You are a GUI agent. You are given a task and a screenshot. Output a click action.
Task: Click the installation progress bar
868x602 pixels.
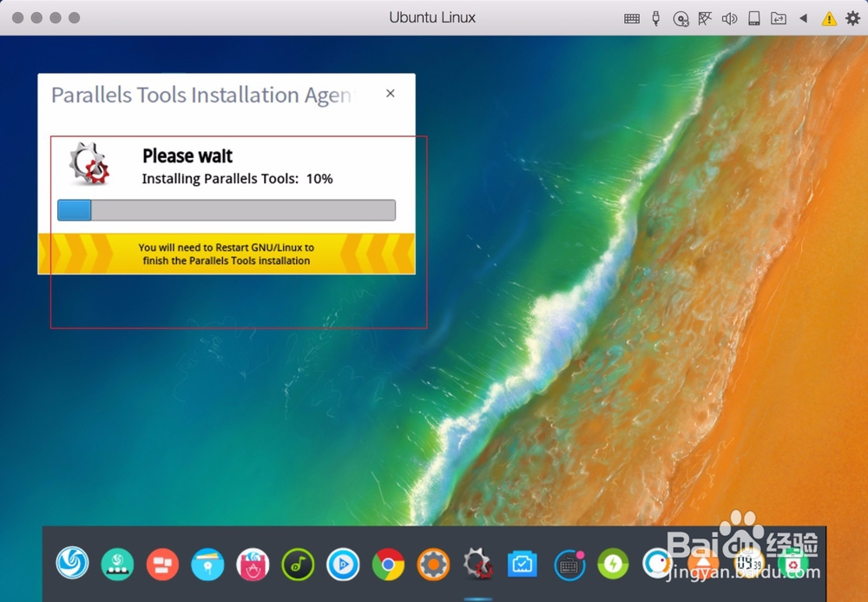click(x=227, y=210)
